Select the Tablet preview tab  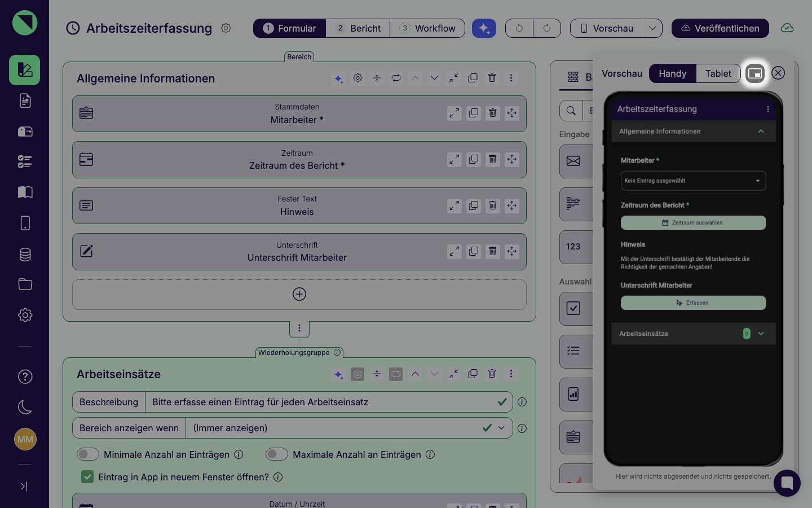(718, 73)
